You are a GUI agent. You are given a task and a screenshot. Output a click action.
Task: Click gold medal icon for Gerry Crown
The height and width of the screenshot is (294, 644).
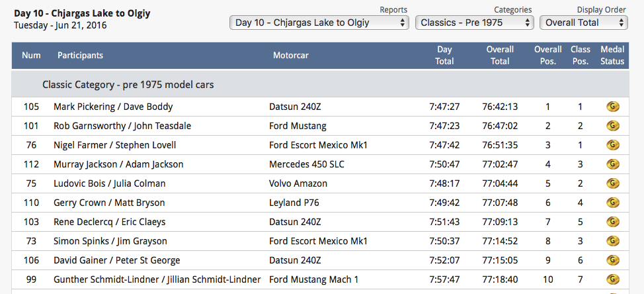(612, 203)
